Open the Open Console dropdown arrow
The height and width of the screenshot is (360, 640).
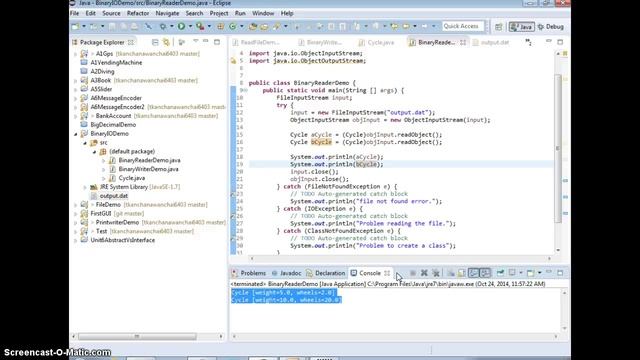click(540, 273)
